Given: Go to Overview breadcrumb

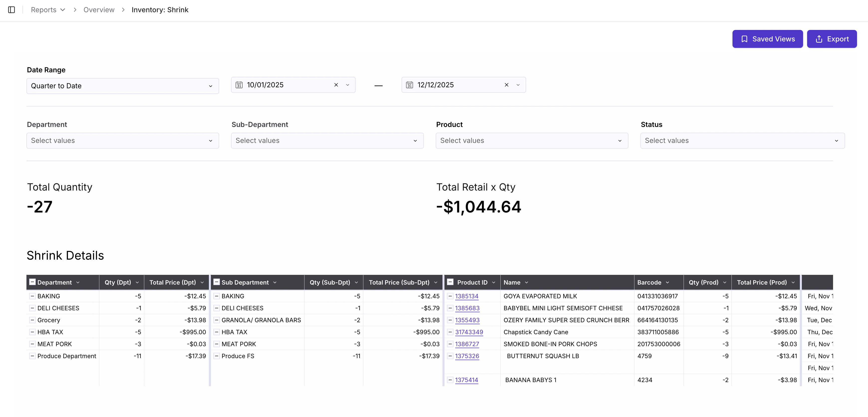Looking at the screenshot, I should pyautogui.click(x=99, y=10).
